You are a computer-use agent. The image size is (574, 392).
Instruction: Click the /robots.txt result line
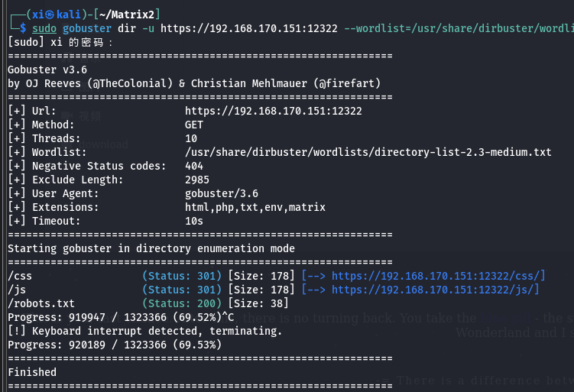tap(148, 303)
